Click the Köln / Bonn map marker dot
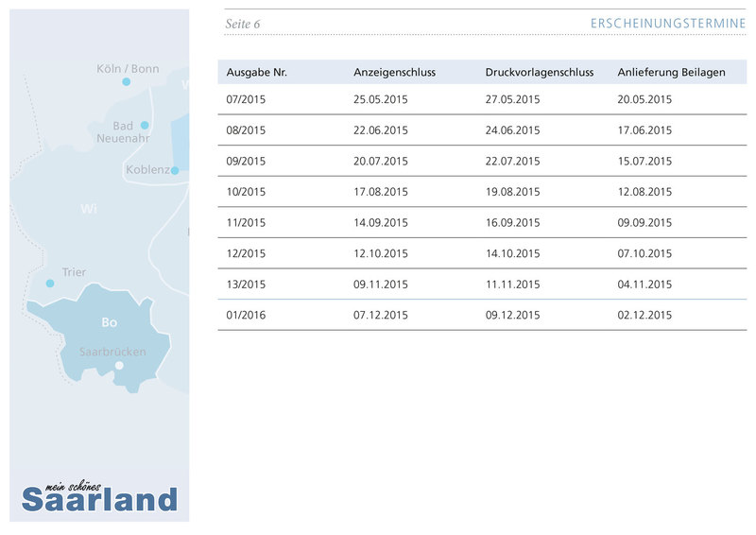The width and height of the screenshot is (756, 535). click(126, 82)
